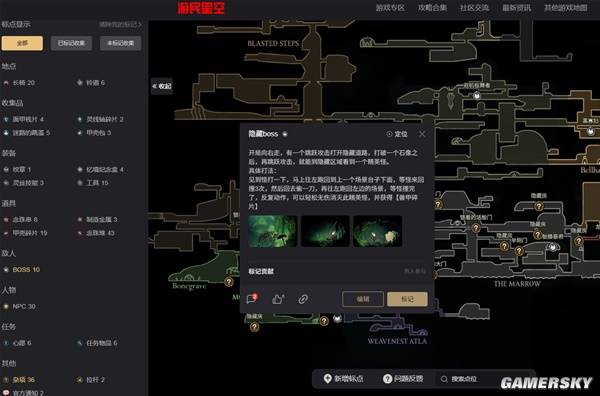This screenshot has height=396, width=600.
Task: Click the 隐藏房 question marker below the dialog
Action: 254,326
